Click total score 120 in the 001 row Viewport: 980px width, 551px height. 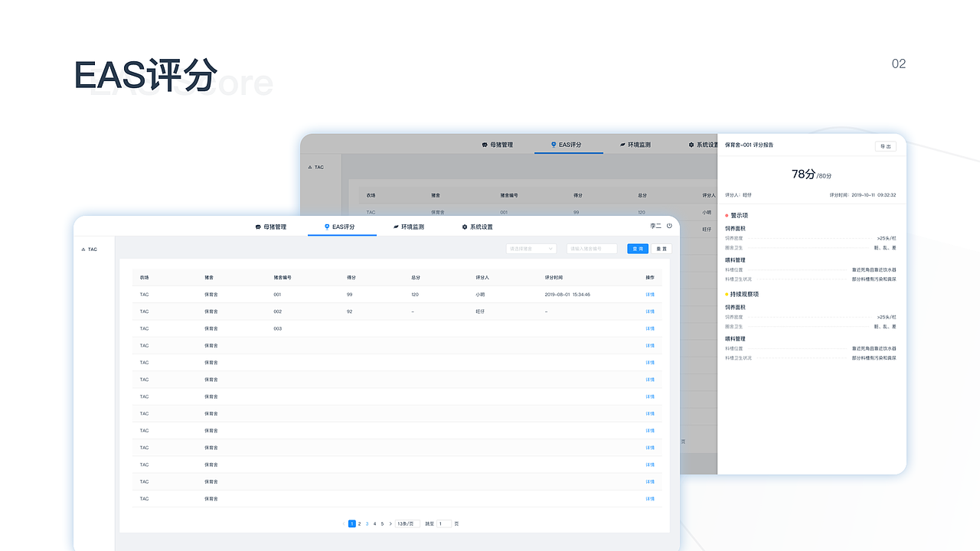pos(415,295)
